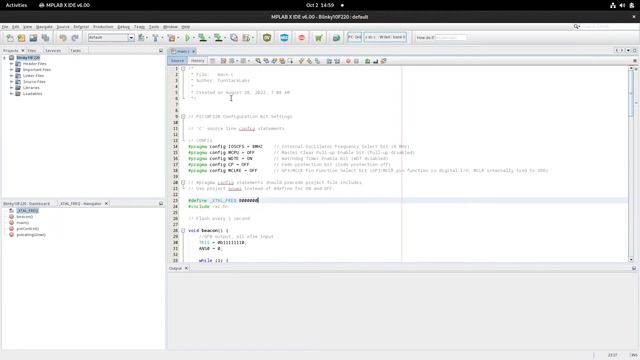640x360 pixels.
Task: Click the Save All toolbar icon
Action: tap(45, 38)
